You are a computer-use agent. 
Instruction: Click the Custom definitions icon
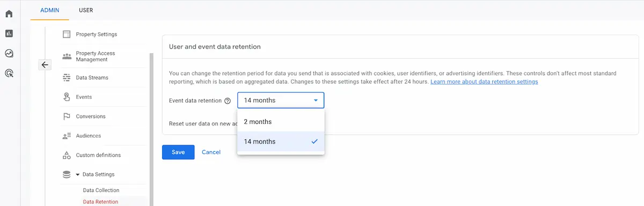click(x=67, y=155)
